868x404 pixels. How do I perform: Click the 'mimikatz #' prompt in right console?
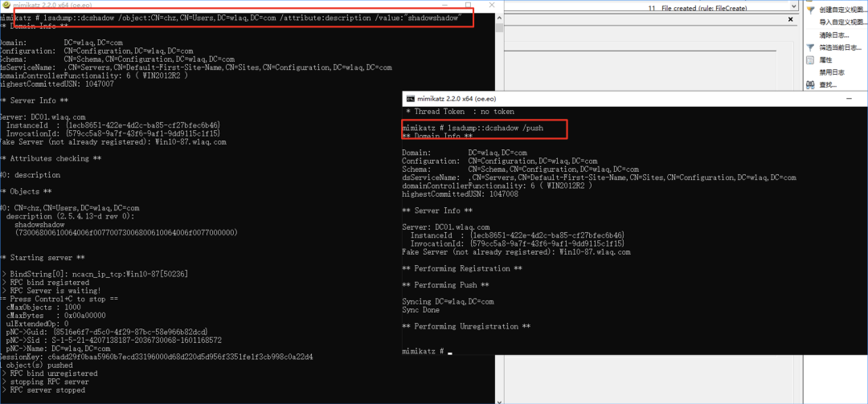coord(423,352)
